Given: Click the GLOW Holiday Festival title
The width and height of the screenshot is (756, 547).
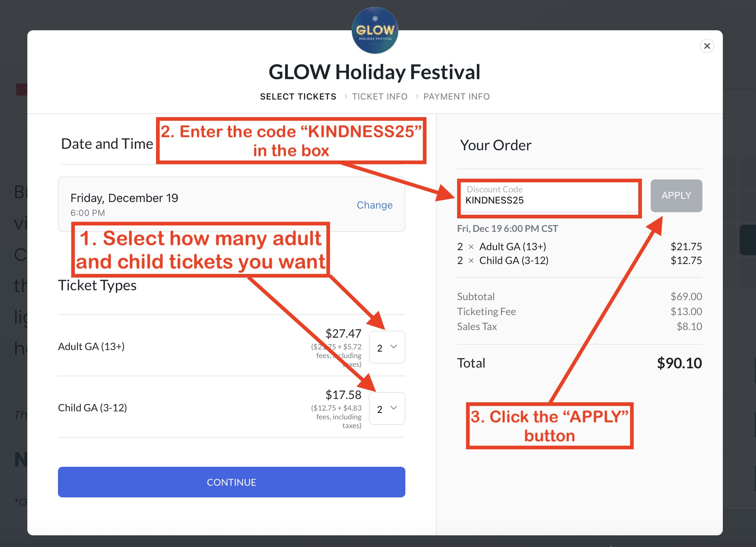Looking at the screenshot, I should click(374, 72).
